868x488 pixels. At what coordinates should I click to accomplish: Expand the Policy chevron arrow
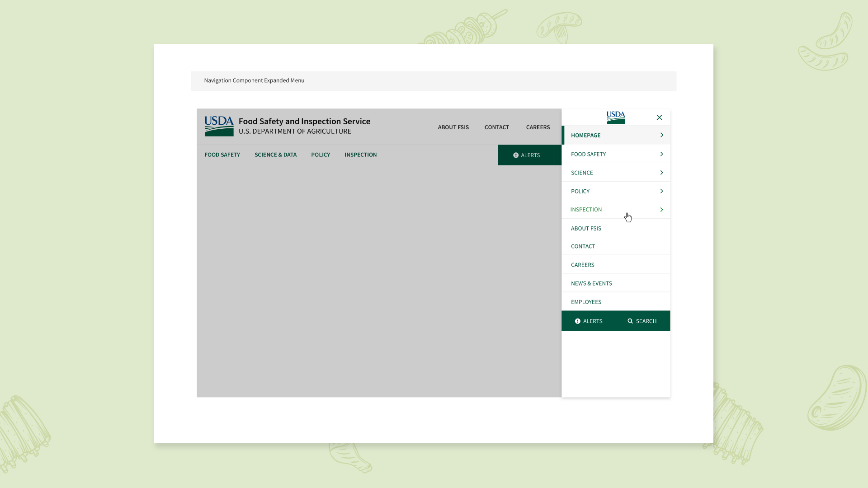click(661, 191)
